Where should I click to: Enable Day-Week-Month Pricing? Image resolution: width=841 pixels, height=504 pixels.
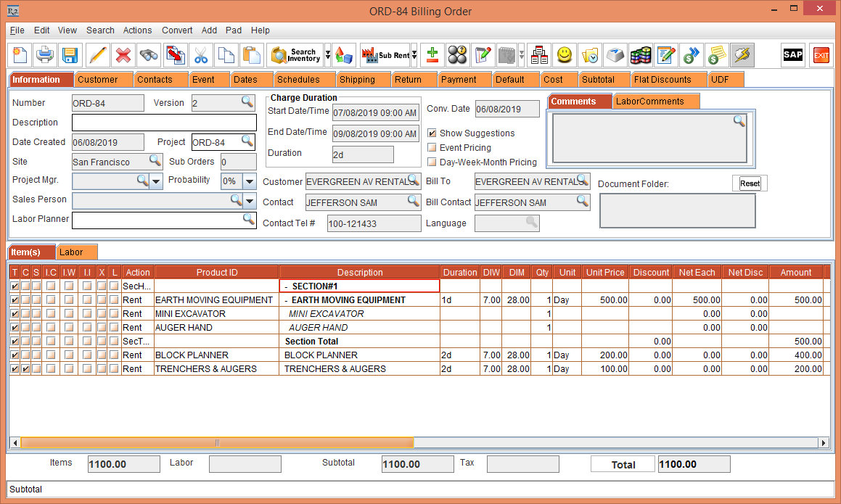click(x=431, y=162)
